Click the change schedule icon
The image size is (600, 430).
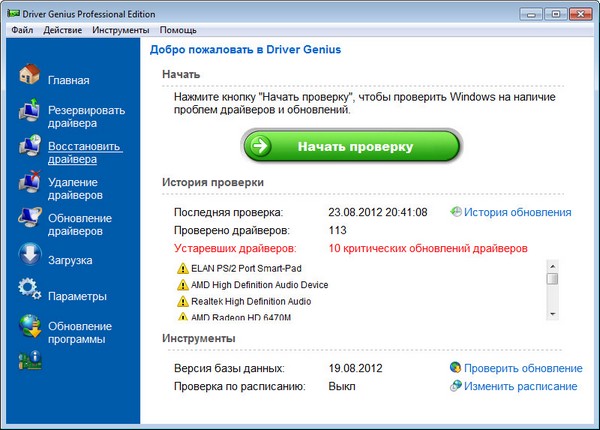pyautogui.click(x=455, y=385)
